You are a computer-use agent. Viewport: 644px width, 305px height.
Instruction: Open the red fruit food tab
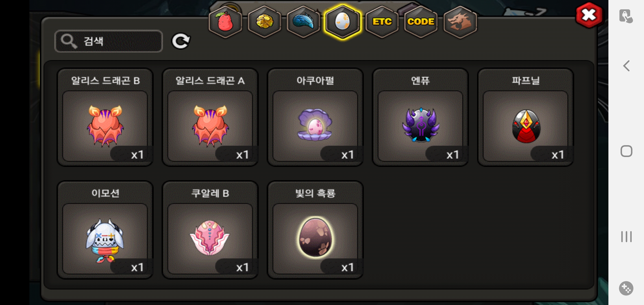[x=225, y=22]
